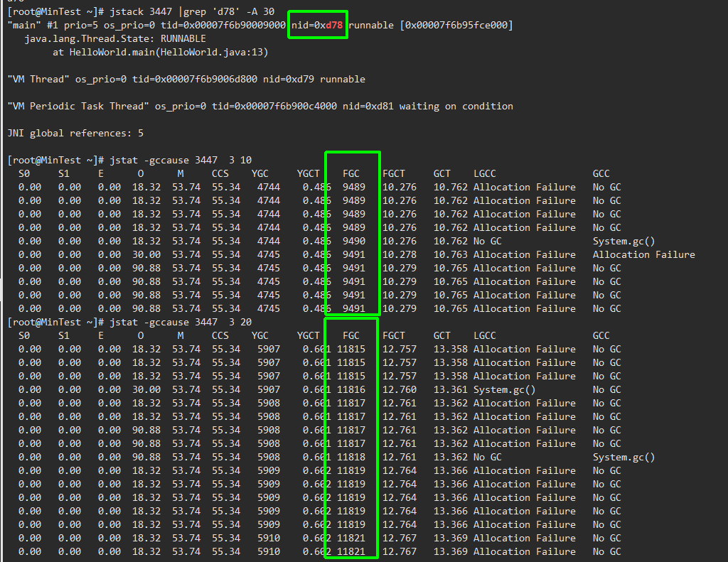Click the FGCT value 12.760
This screenshot has height=562, width=728.
tap(400, 390)
